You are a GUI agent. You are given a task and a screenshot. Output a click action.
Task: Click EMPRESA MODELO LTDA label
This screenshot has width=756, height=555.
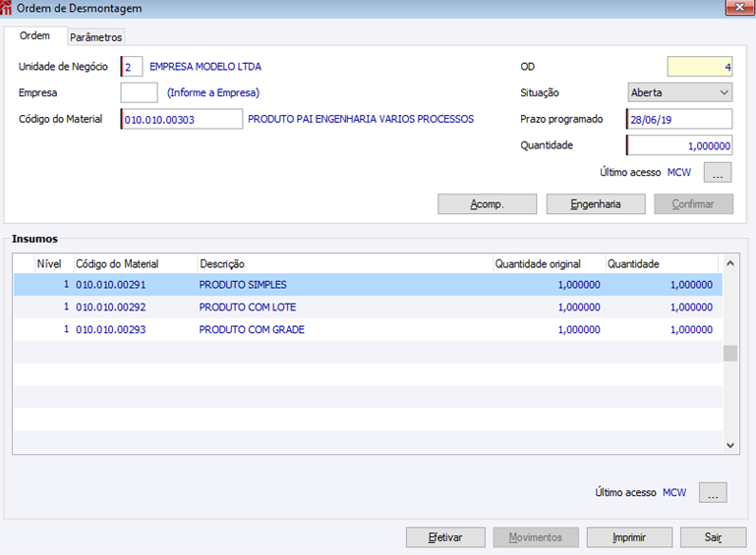click(205, 67)
